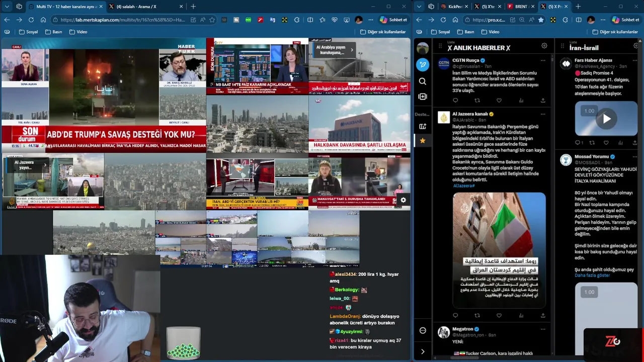
Task: Open the Basın bookmarks folder in left browser
Action: point(54,32)
